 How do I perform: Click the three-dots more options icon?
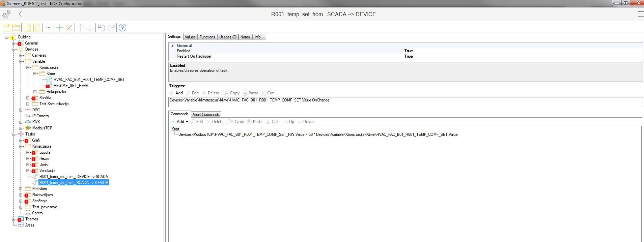pos(48,28)
